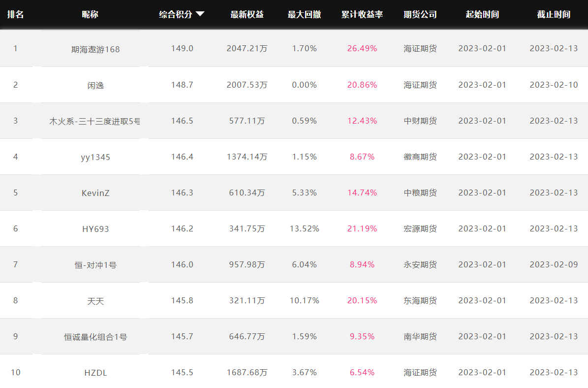Viewport: 588px width, 388px height.
Task: Open the nickname 恒-对冲1号
Action: tap(95, 265)
